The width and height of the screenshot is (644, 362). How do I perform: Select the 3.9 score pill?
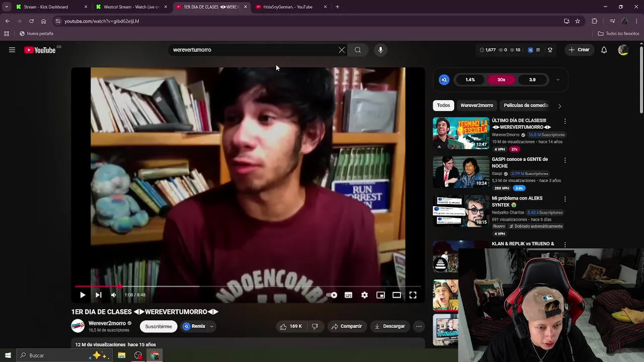pos(532,79)
